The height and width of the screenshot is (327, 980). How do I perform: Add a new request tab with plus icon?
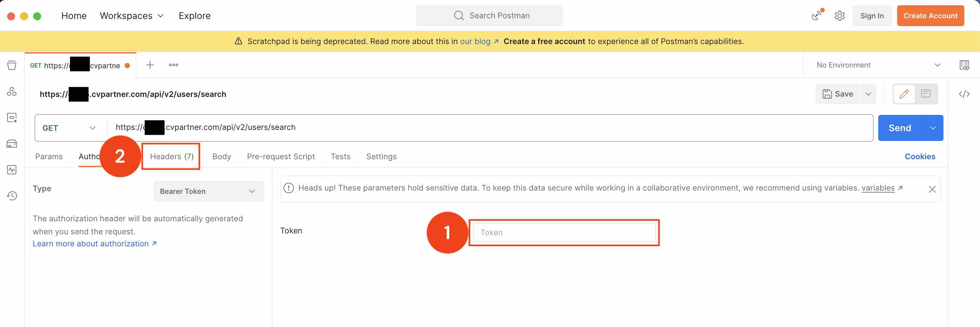(150, 65)
